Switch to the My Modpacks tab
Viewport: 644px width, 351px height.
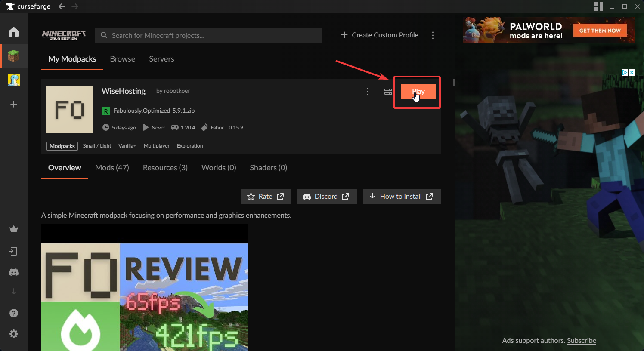click(x=72, y=59)
